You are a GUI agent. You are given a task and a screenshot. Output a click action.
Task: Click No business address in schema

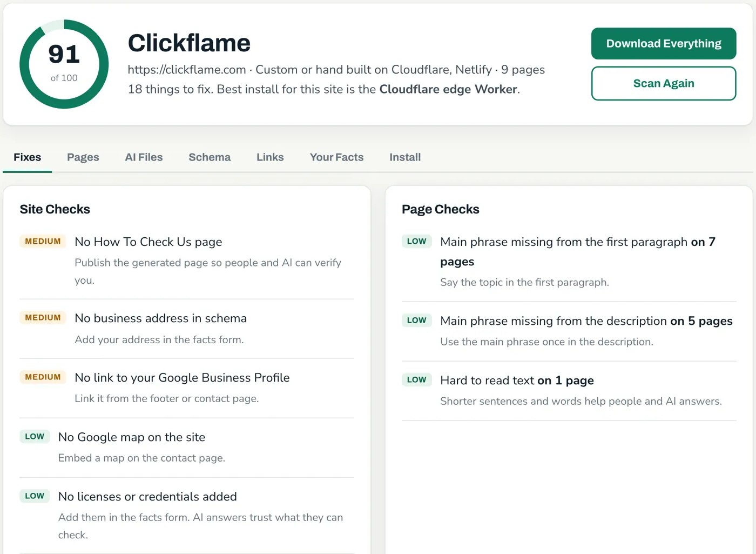point(161,318)
